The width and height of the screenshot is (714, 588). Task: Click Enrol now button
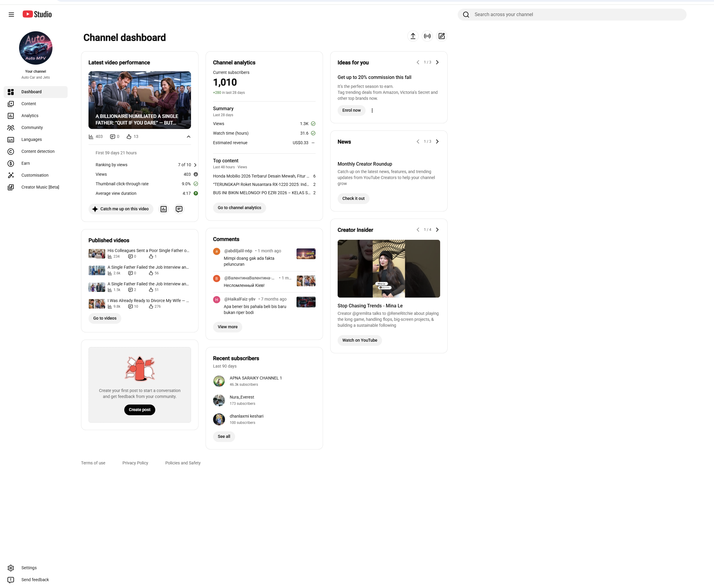coord(351,111)
